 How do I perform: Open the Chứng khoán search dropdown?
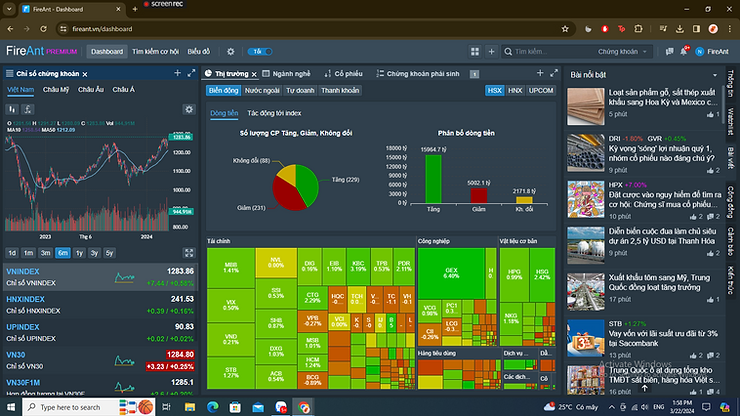tap(622, 51)
